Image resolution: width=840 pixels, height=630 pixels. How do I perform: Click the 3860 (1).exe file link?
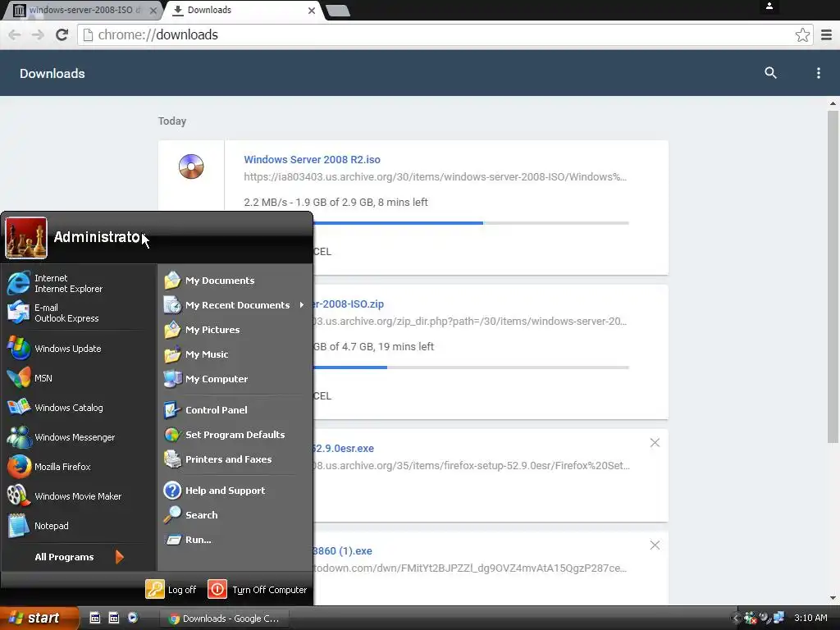342,550
